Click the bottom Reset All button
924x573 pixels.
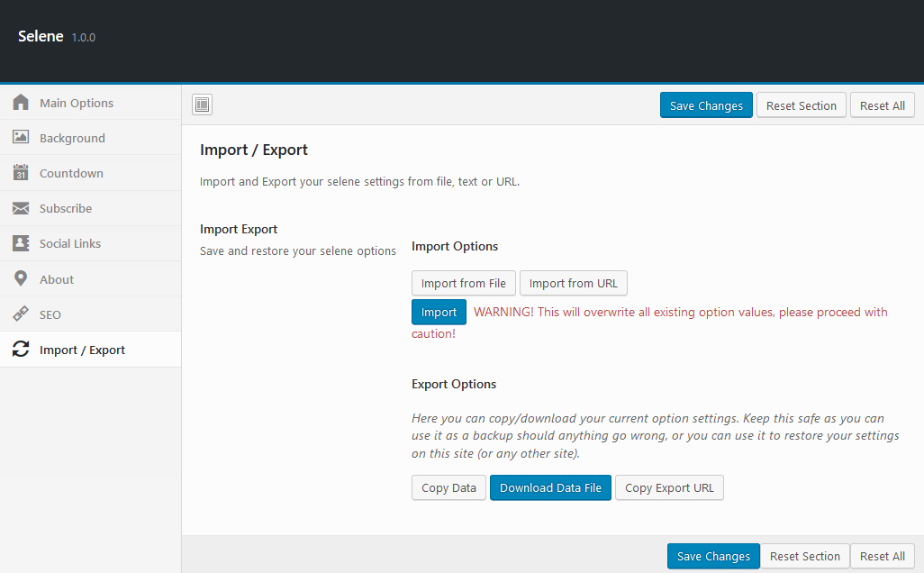(x=883, y=556)
